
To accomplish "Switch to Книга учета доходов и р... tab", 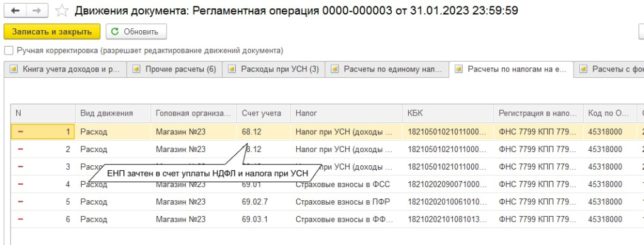I will [65, 69].
